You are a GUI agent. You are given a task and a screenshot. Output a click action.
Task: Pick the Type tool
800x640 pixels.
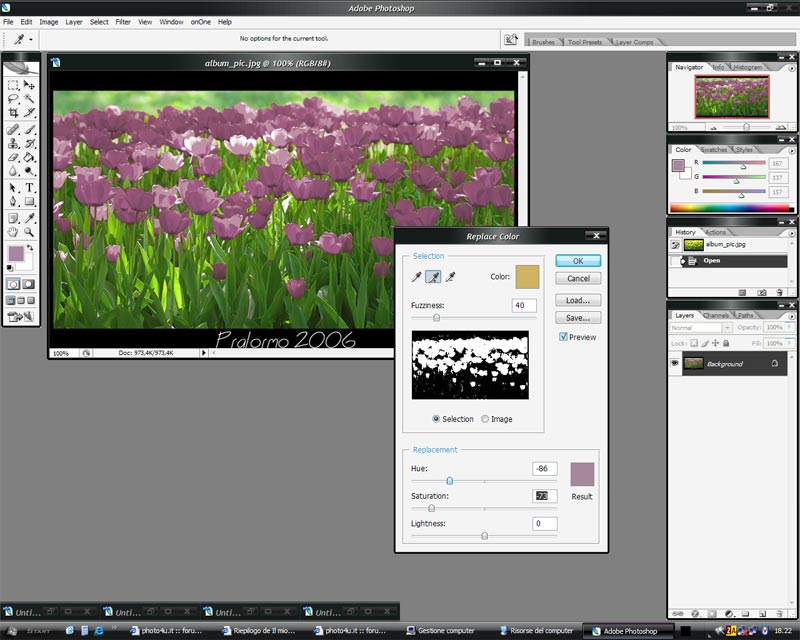coord(30,187)
